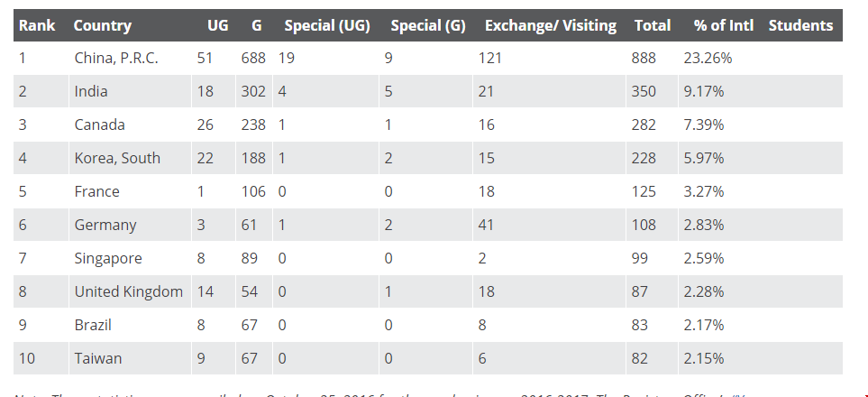Click Brazil's 2.17% percentage cell
The width and height of the screenshot is (868, 397).
pos(704,325)
